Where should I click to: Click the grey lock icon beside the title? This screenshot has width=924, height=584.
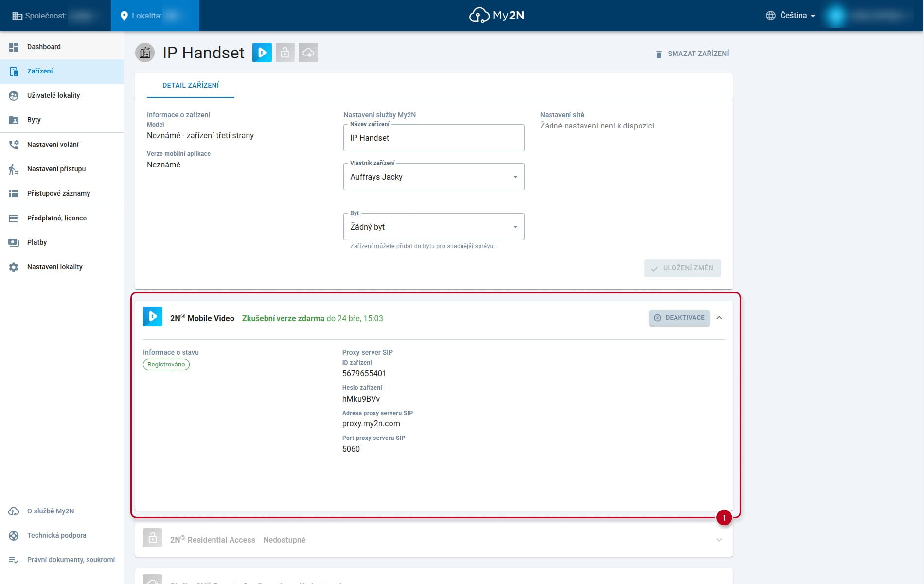(285, 53)
